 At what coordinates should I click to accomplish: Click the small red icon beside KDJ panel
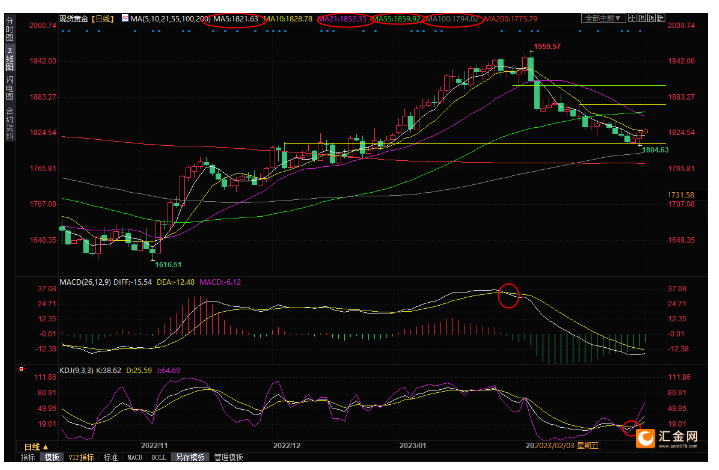[x=21, y=369]
